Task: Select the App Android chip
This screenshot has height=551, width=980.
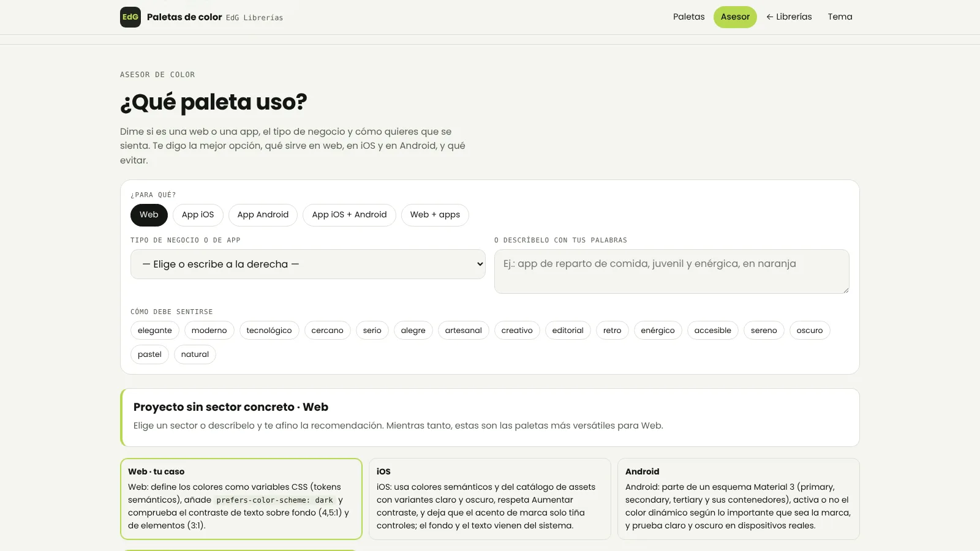Action: (x=263, y=215)
